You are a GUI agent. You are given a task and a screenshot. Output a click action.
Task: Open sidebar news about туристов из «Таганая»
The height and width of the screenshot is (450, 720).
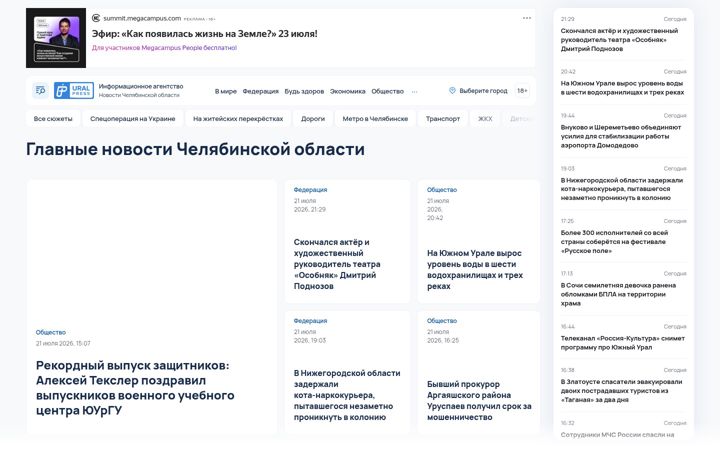click(x=621, y=391)
